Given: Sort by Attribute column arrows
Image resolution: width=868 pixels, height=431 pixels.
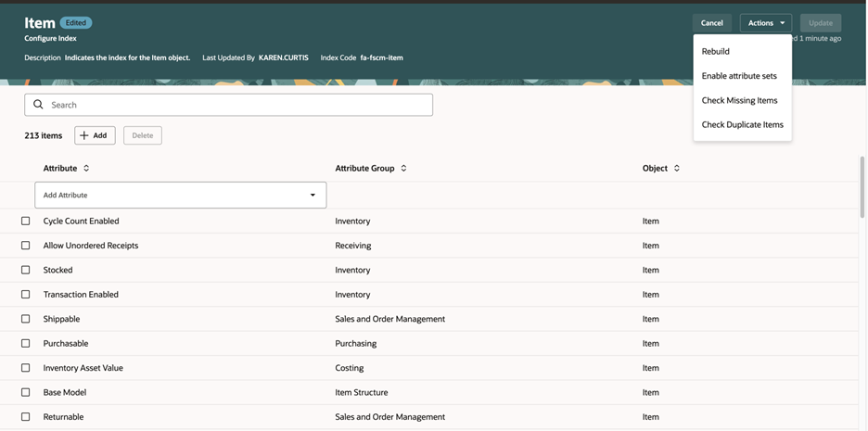Looking at the screenshot, I should pyautogui.click(x=86, y=168).
